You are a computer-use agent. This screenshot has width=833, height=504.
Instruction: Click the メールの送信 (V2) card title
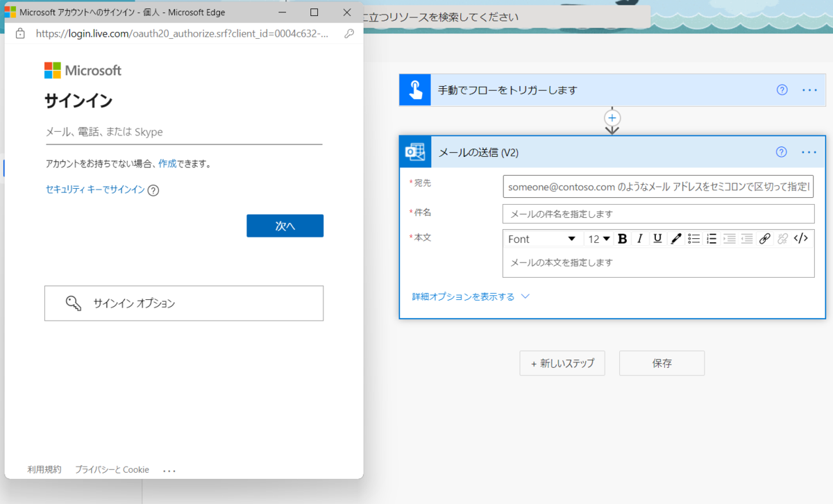coord(478,152)
